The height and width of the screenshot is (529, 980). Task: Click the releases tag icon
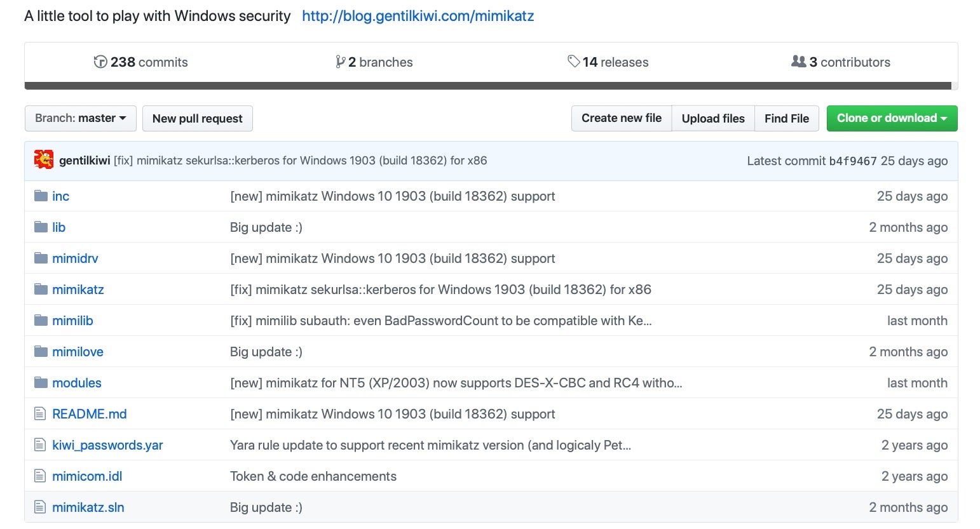574,61
